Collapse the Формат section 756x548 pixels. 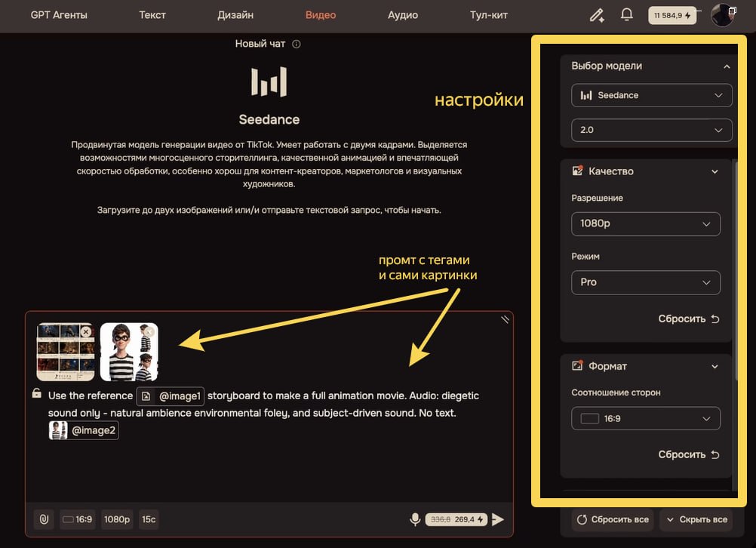click(715, 367)
